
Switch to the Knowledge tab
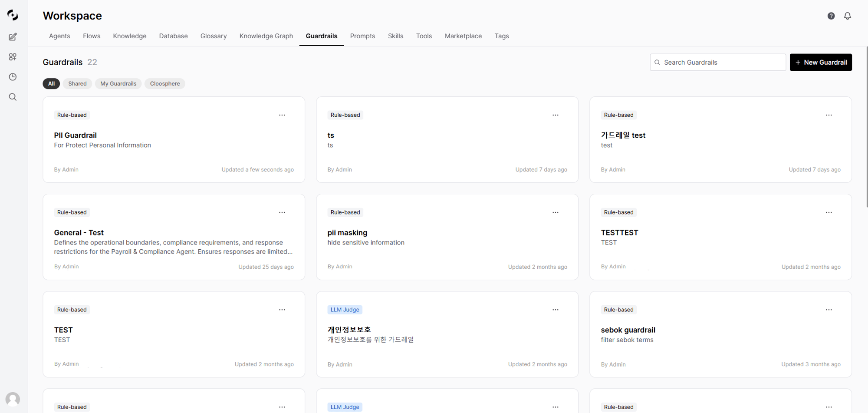[130, 36]
